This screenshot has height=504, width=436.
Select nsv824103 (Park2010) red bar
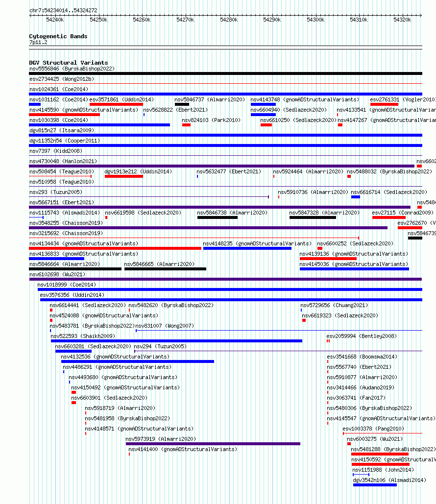tap(186, 125)
